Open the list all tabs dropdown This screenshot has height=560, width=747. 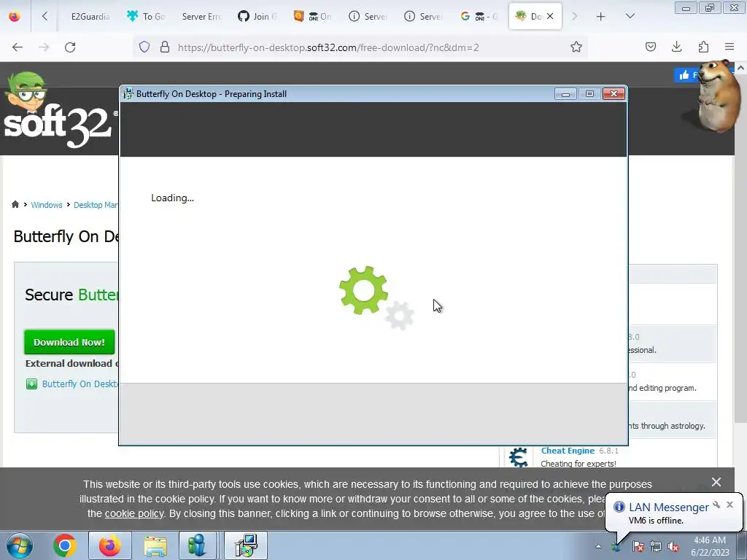[630, 16]
